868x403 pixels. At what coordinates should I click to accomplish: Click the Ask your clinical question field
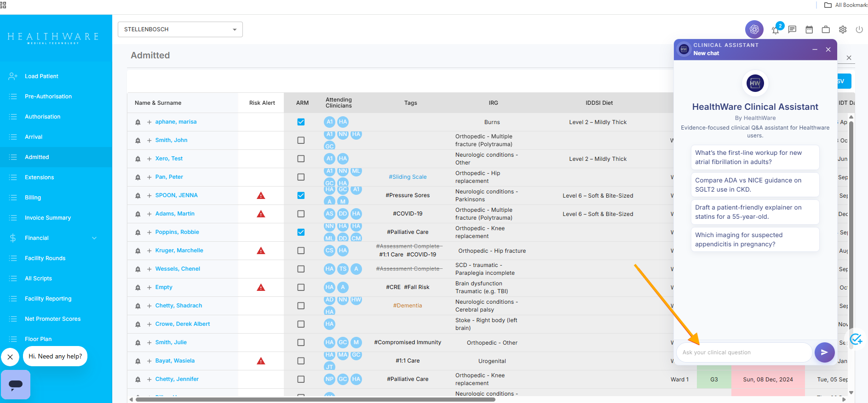pyautogui.click(x=743, y=352)
